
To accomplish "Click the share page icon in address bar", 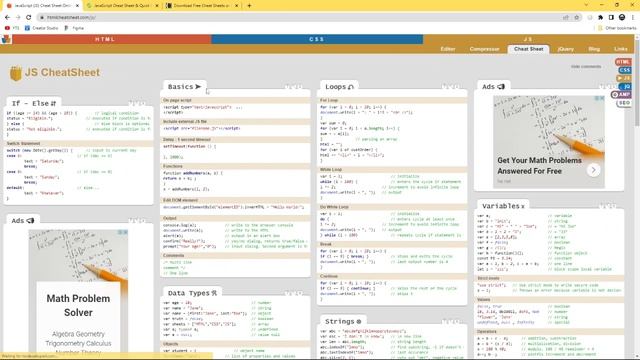I will [566, 18].
